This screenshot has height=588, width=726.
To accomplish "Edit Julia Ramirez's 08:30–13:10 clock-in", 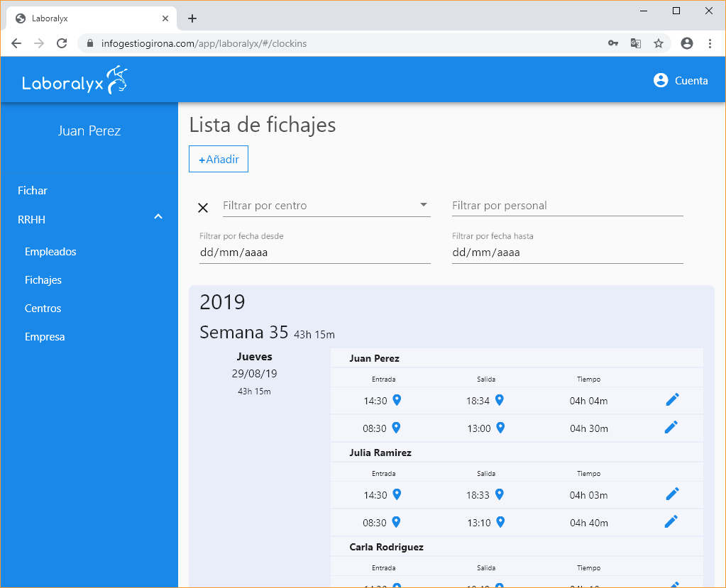I will [x=671, y=521].
